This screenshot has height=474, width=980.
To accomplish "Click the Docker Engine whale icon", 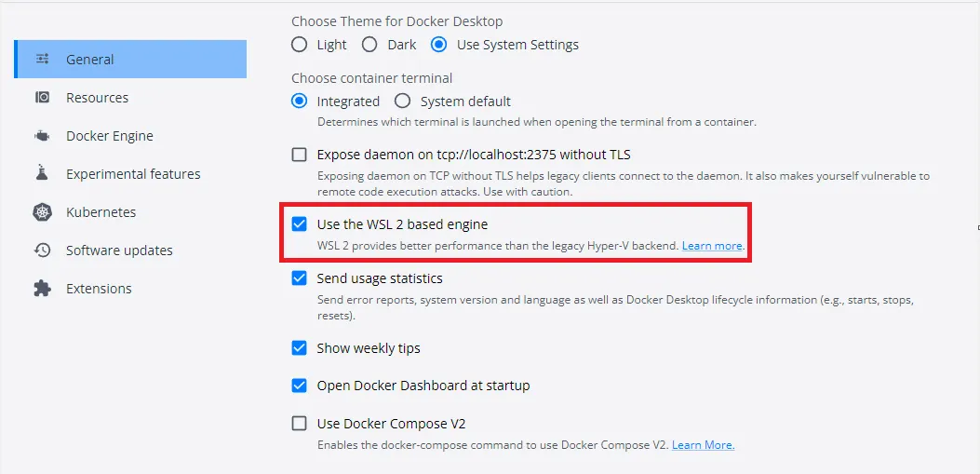I will tap(42, 136).
